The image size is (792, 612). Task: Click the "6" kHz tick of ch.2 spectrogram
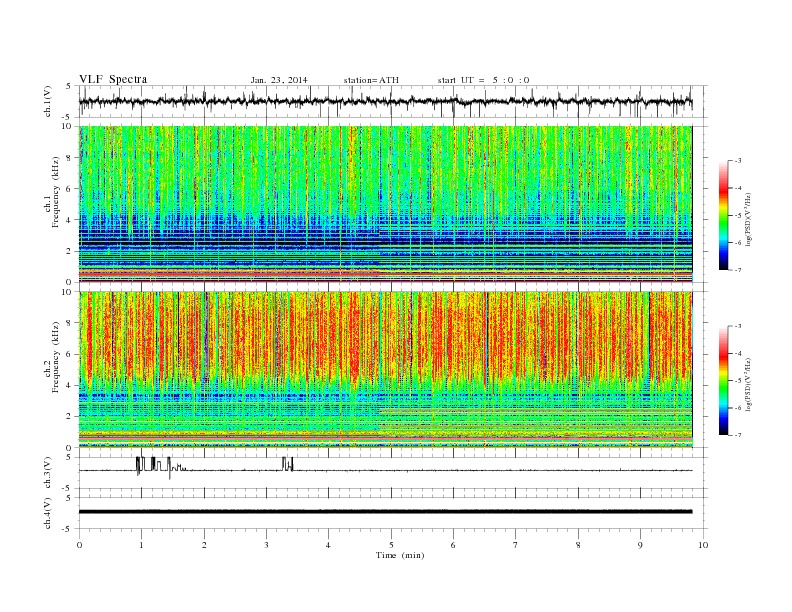(70, 354)
